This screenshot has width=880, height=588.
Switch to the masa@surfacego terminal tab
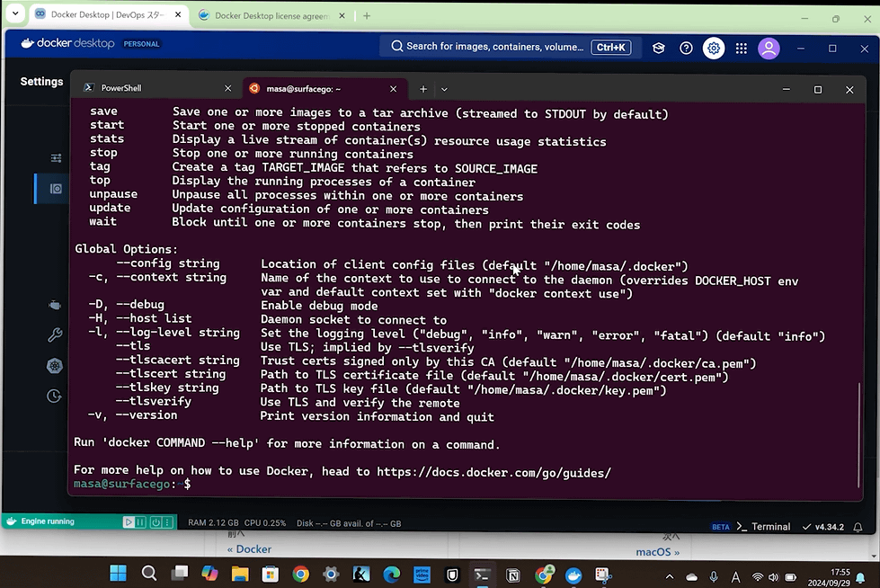point(324,89)
